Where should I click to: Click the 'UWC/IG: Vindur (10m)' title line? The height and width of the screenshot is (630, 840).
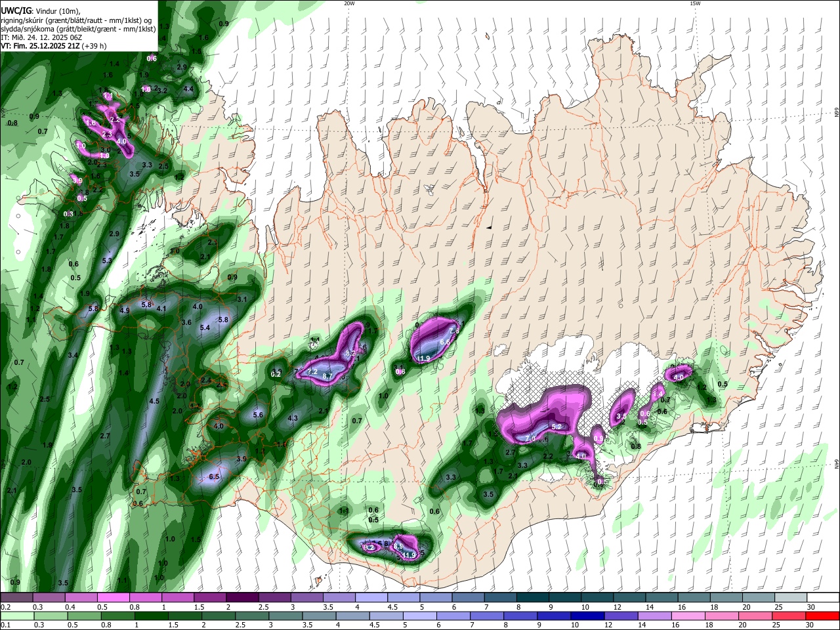pos(39,10)
